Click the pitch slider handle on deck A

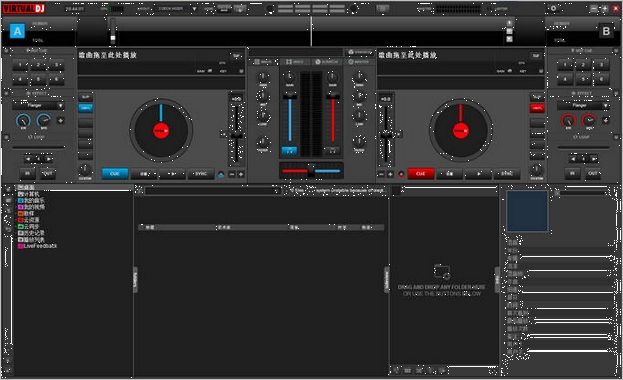click(236, 135)
